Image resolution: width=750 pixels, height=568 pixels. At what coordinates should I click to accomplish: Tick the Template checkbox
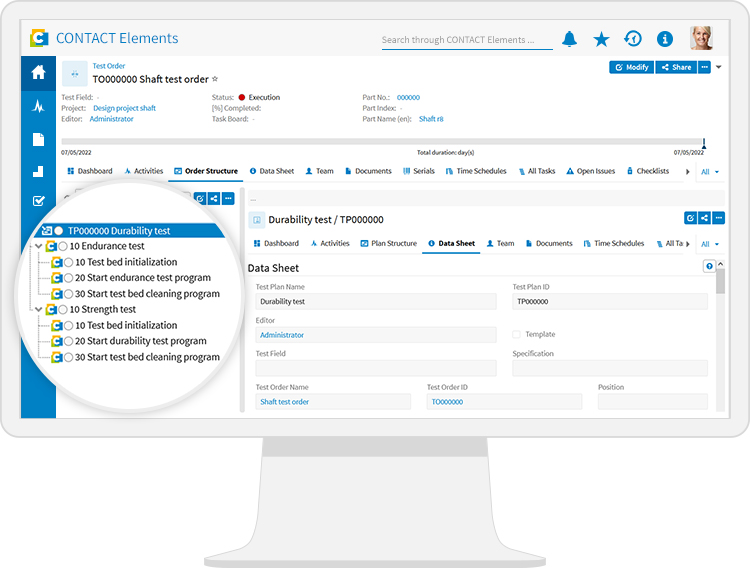click(x=516, y=334)
